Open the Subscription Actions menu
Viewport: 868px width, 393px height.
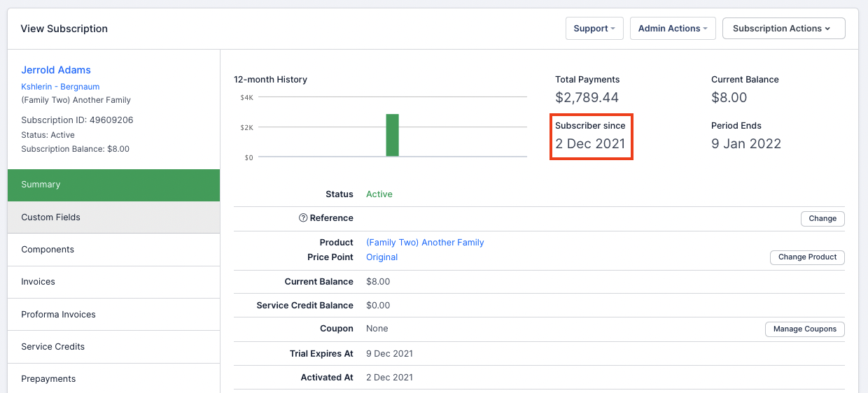pos(783,29)
